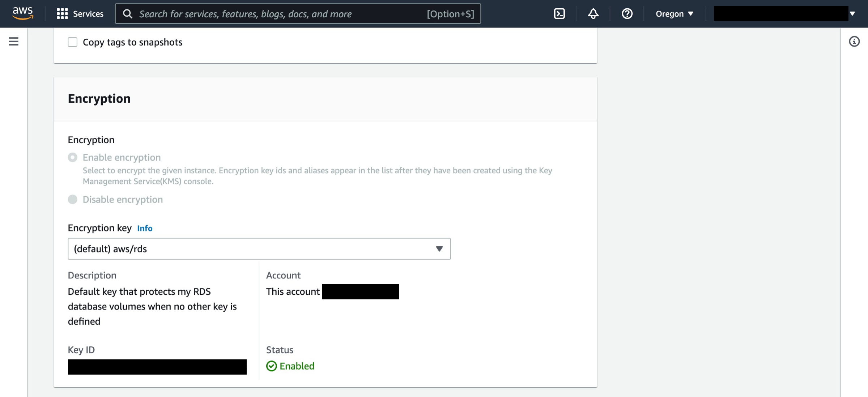868x397 pixels.
Task: Select Enable encryption radio button
Action: click(x=73, y=157)
